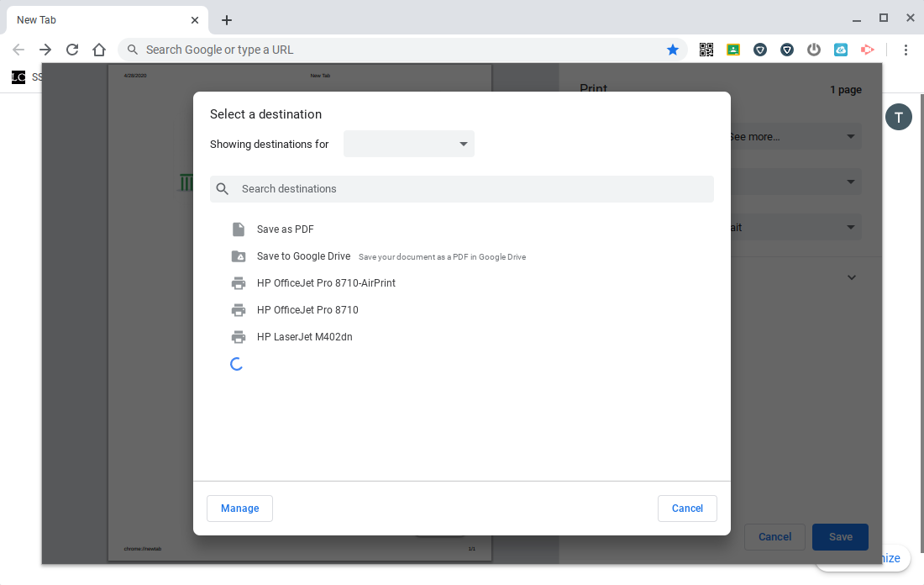
Task: Click Cancel in the Print panel
Action: (774, 536)
